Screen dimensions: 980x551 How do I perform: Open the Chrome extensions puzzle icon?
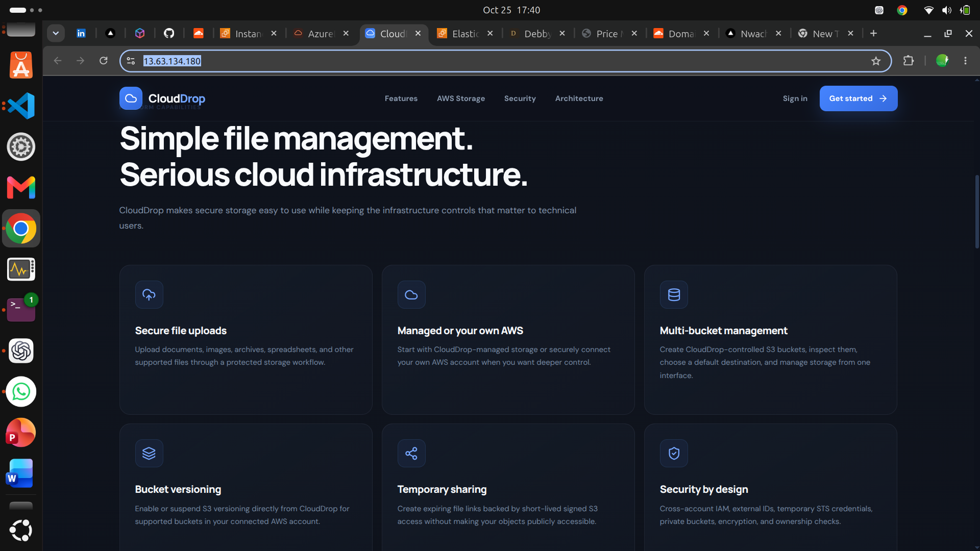point(909,61)
